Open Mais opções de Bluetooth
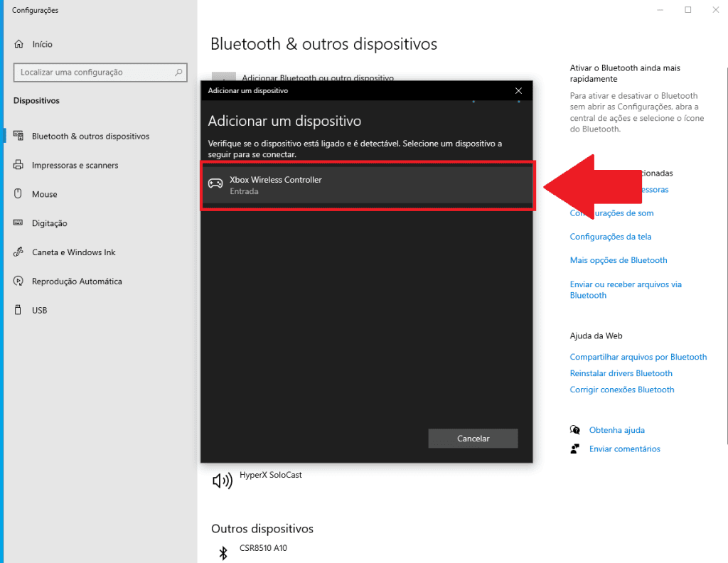728x563 pixels. (618, 260)
